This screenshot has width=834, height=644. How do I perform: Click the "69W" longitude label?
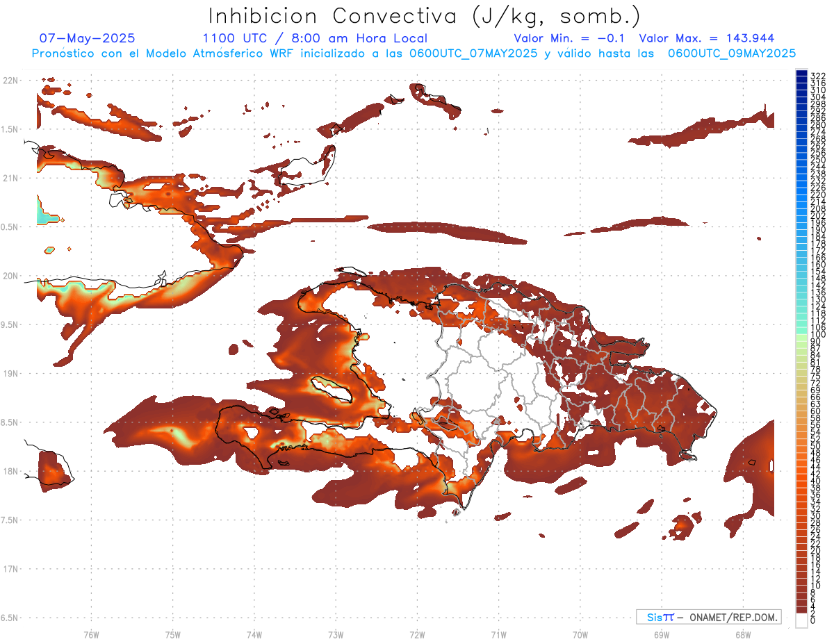[x=661, y=634]
